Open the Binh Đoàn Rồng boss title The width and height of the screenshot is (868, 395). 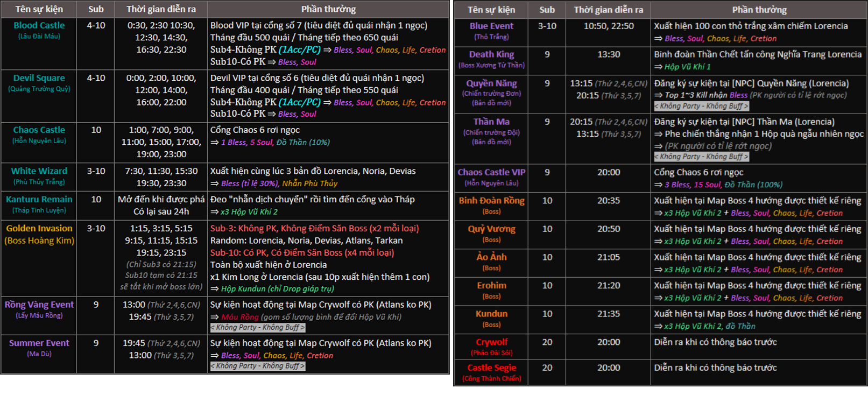tap(491, 201)
